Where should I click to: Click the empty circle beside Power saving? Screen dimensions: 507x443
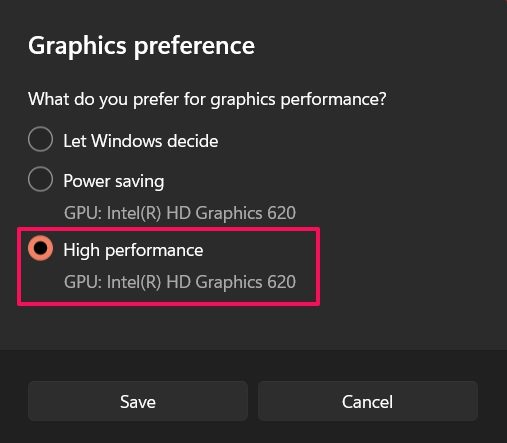[40, 179]
